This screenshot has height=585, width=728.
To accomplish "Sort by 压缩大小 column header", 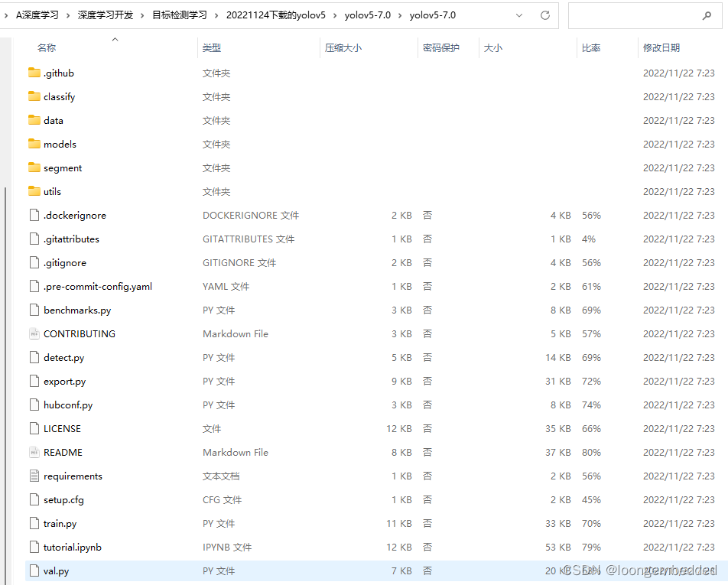I will pyautogui.click(x=343, y=48).
